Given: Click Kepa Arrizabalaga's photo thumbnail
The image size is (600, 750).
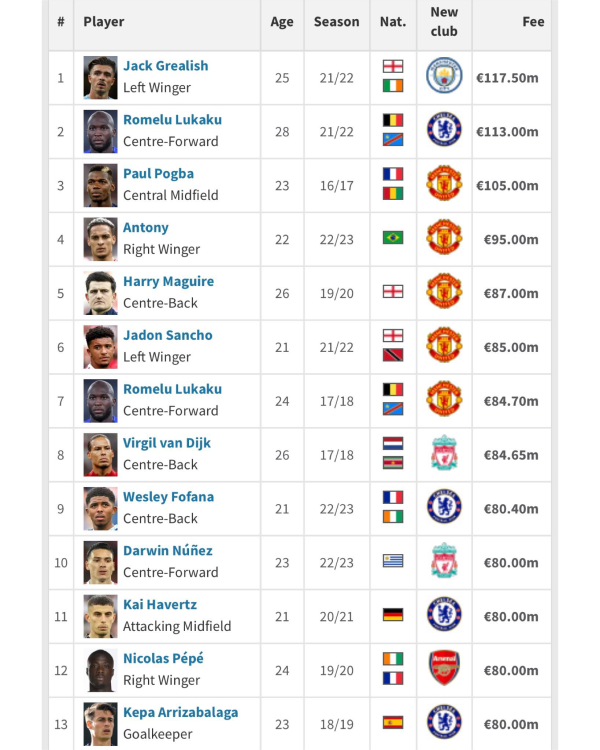Looking at the screenshot, I should [100, 724].
